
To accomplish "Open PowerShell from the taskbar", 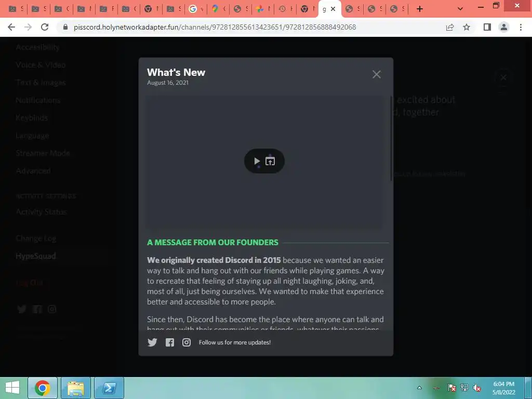I will [x=109, y=388].
